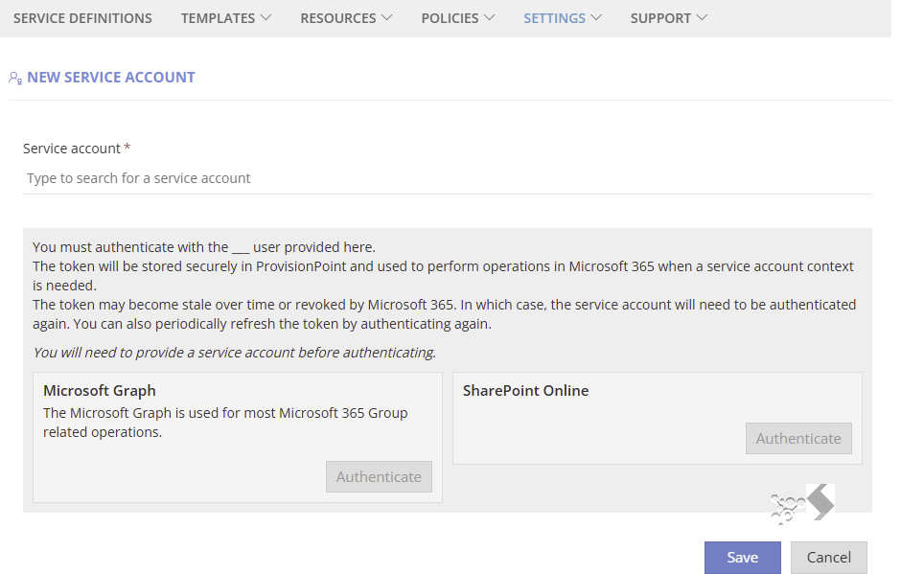The width and height of the screenshot is (924, 574).
Task: Click the service account user icon
Action: (15, 78)
